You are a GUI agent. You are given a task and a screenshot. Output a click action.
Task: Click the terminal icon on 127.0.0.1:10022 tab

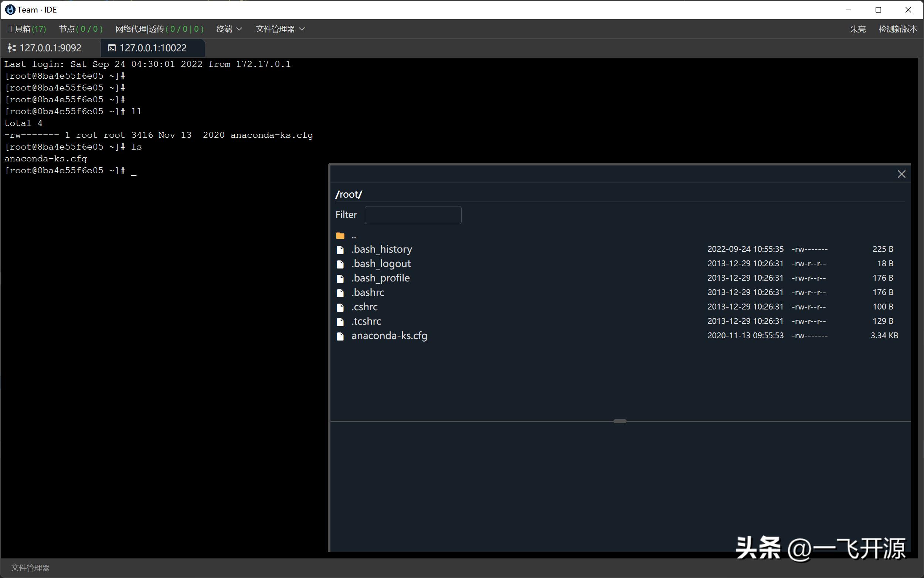pyautogui.click(x=112, y=48)
